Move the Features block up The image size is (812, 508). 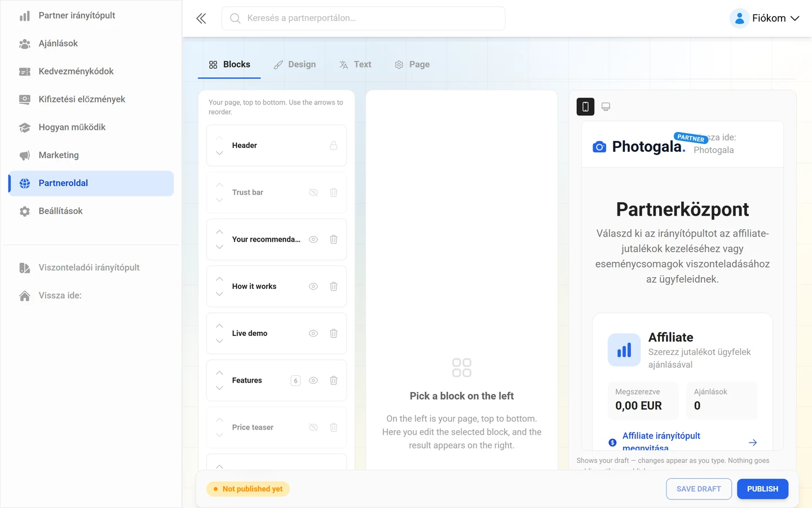[219, 373]
